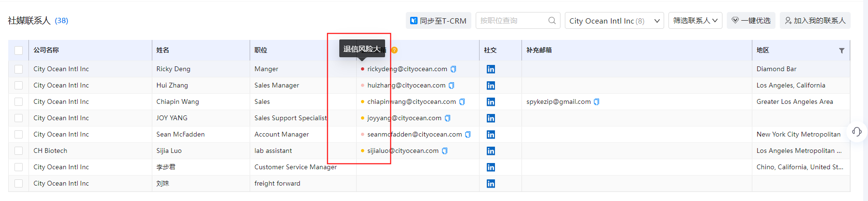Image resolution: width=868 pixels, height=201 pixels.
Task: Click LinkedIn icon for Sean McFadden
Action: 491,135
